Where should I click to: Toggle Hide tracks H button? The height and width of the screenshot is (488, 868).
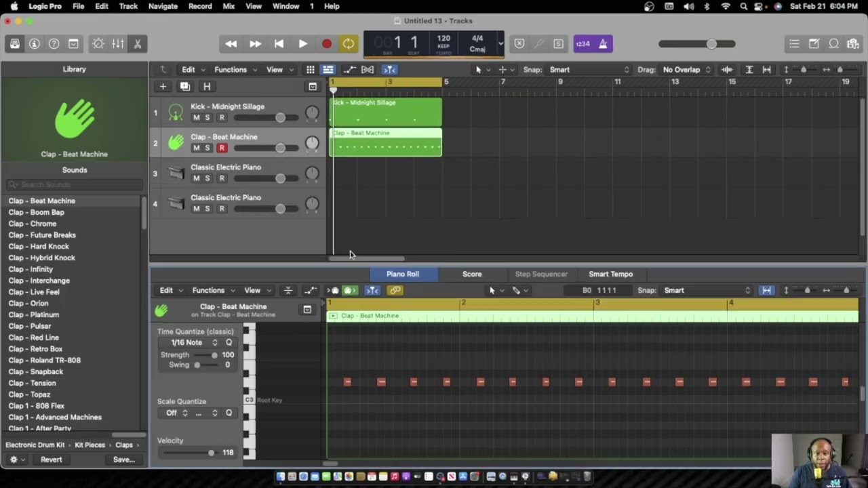pos(207,87)
